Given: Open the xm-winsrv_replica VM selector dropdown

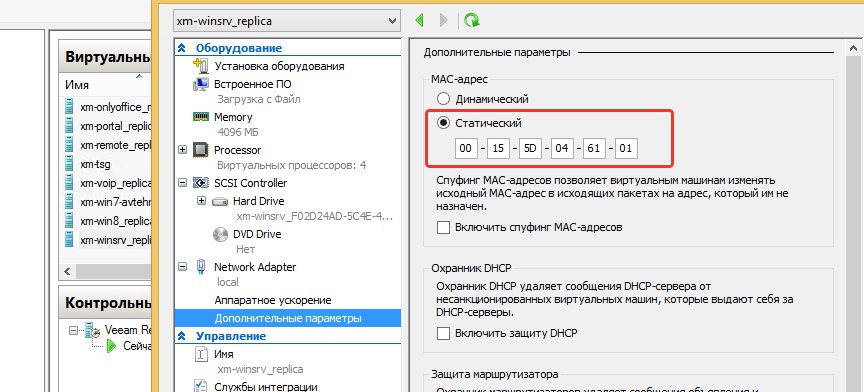Looking at the screenshot, I should pos(287,21).
